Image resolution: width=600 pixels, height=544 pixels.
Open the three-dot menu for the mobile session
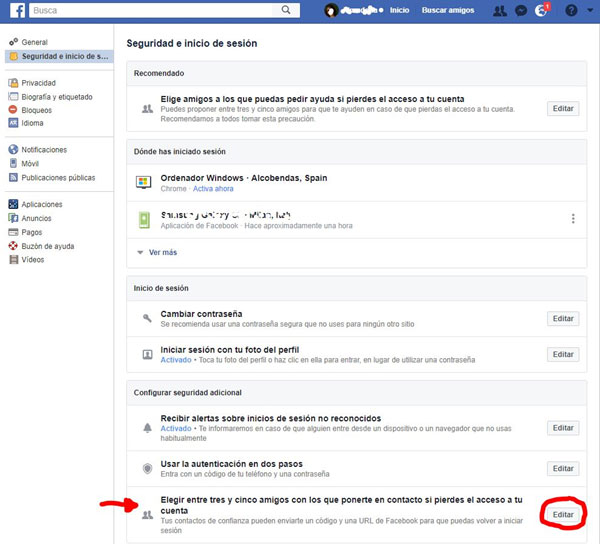coord(573,219)
